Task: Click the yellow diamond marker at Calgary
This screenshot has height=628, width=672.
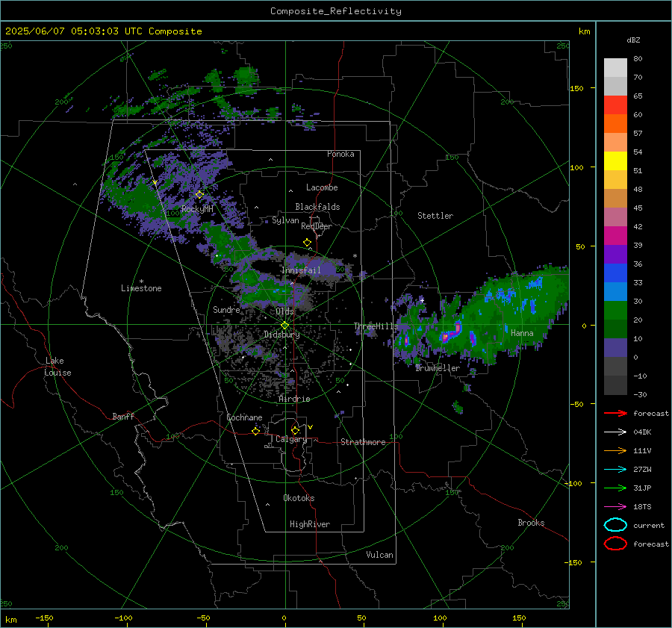Action: tap(295, 430)
